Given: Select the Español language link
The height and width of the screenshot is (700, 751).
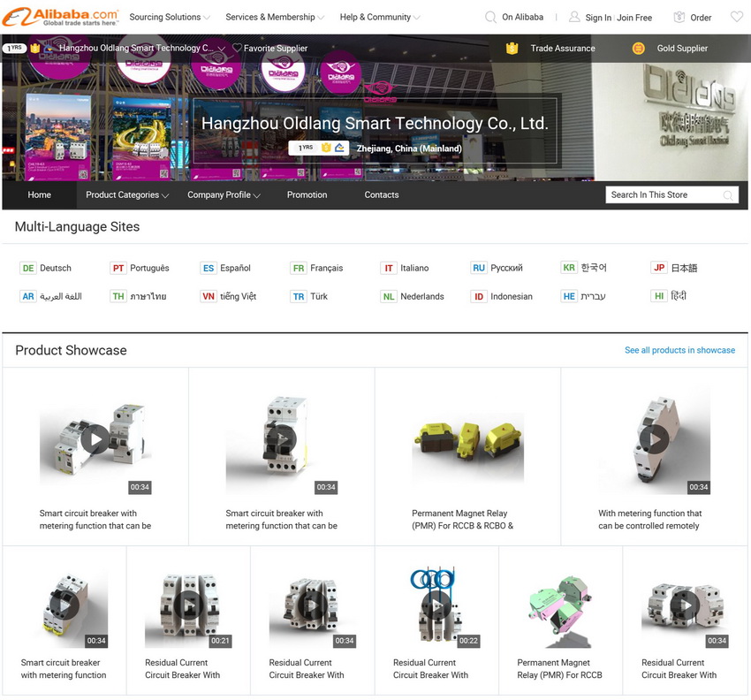Looking at the screenshot, I should pos(235,268).
